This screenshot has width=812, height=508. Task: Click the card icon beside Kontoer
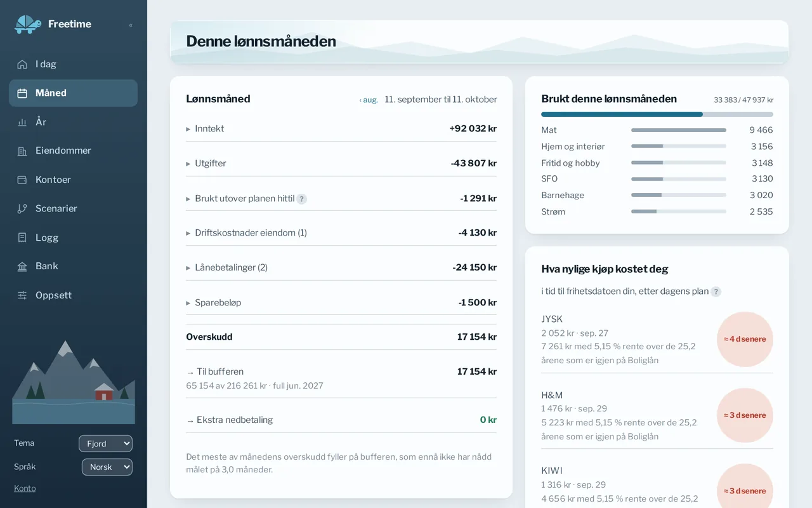coord(22,180)
